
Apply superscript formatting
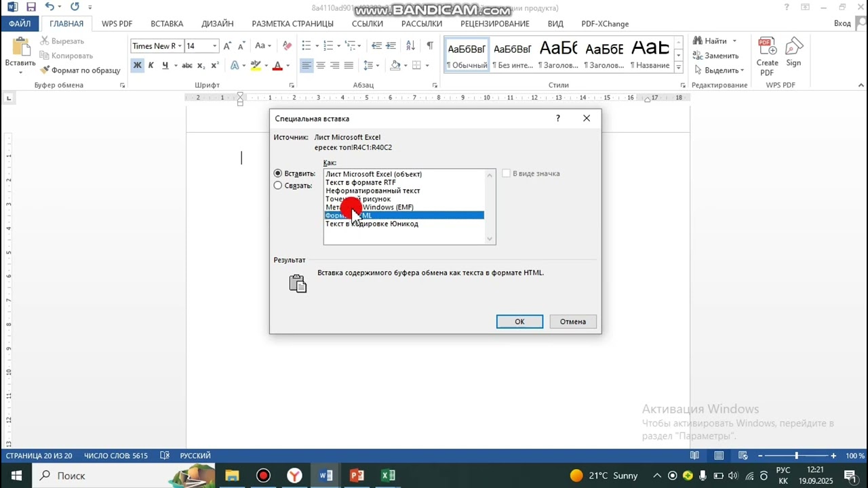pos(215,66)
